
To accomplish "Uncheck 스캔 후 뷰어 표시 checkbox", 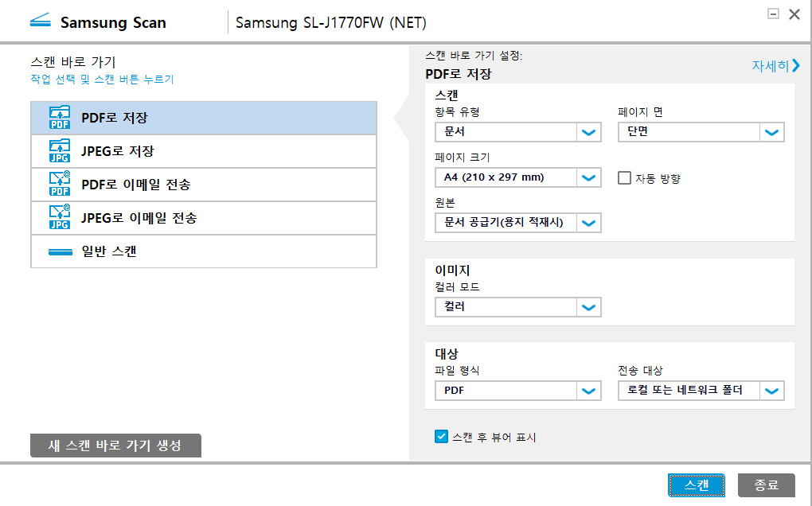I will click(441, 437).
